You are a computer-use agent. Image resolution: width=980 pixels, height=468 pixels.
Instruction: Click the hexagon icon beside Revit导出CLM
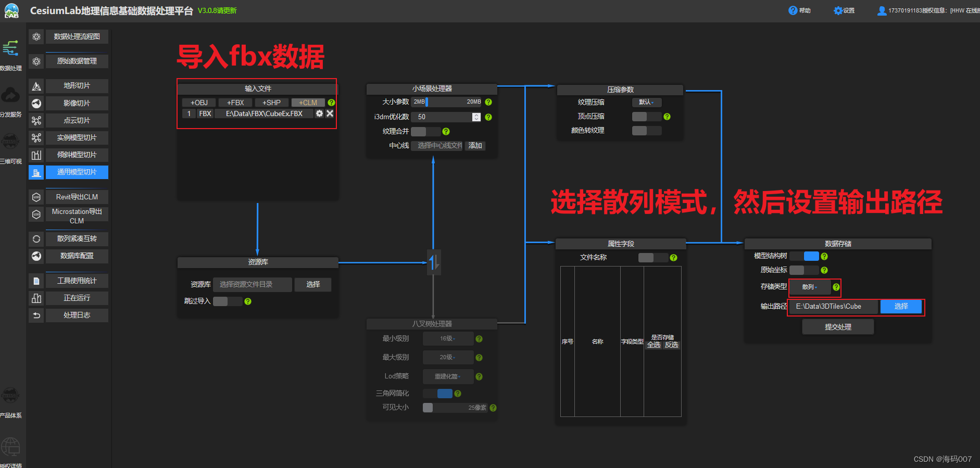tap(36, 197)
